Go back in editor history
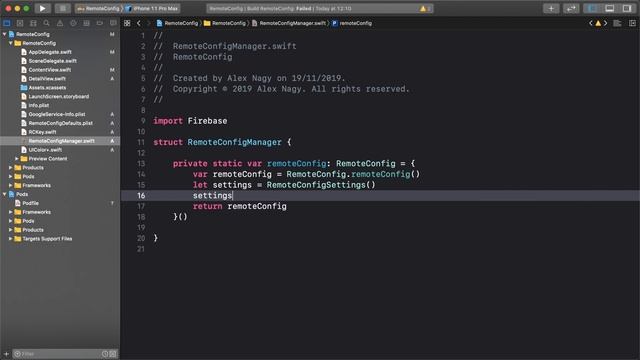The width and height of the screenshot is (640, 360). (x=139, y=23)
